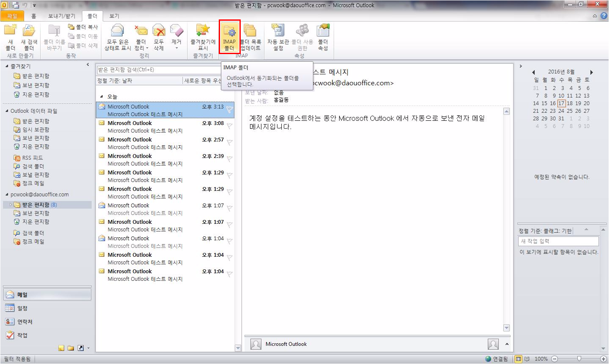Create a new folder with 새 폴더
The height and width of the screenshot is (364, 609).
point(10,37)
